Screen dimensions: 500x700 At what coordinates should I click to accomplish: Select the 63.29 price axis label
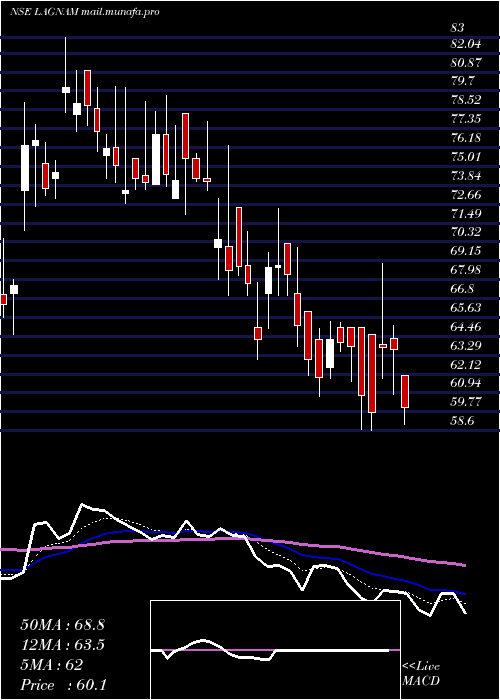click(466, 345)
